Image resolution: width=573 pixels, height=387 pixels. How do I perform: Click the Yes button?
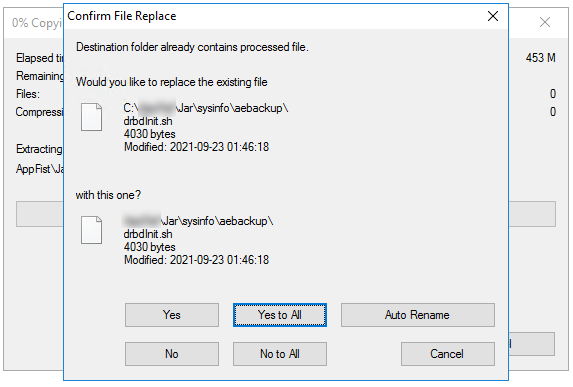coord(172,315)
